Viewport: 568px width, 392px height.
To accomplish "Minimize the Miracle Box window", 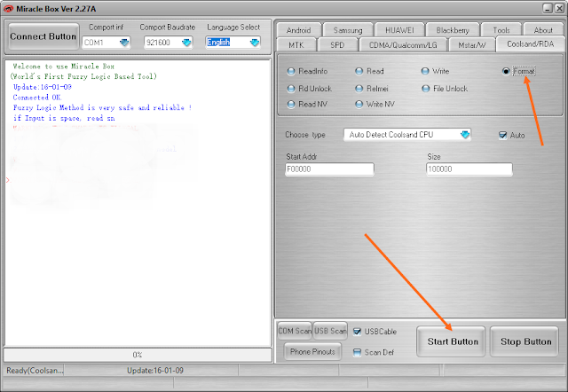I will tap(548, 8).
